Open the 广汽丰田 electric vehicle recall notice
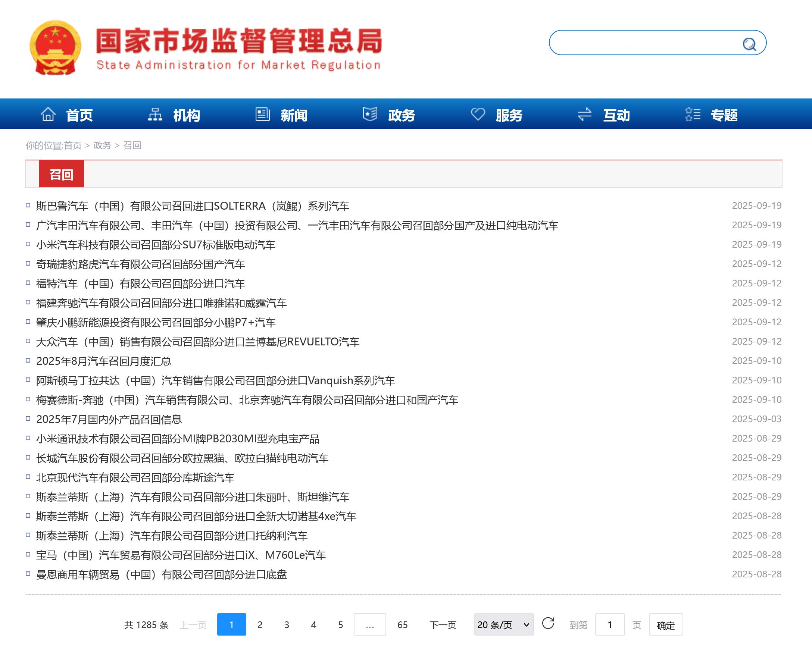The width and height of the screenshot is (812, 649). click(297, 225)
